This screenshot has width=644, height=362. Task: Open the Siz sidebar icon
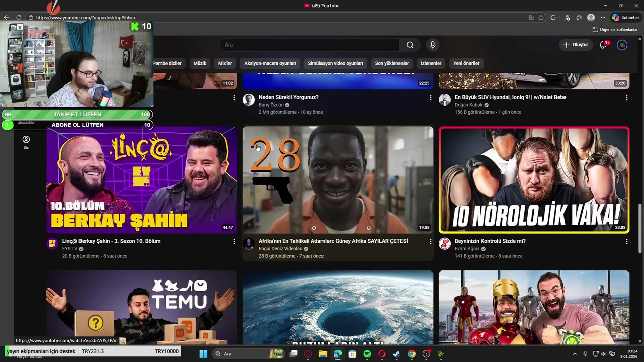(x=26, y=142)
